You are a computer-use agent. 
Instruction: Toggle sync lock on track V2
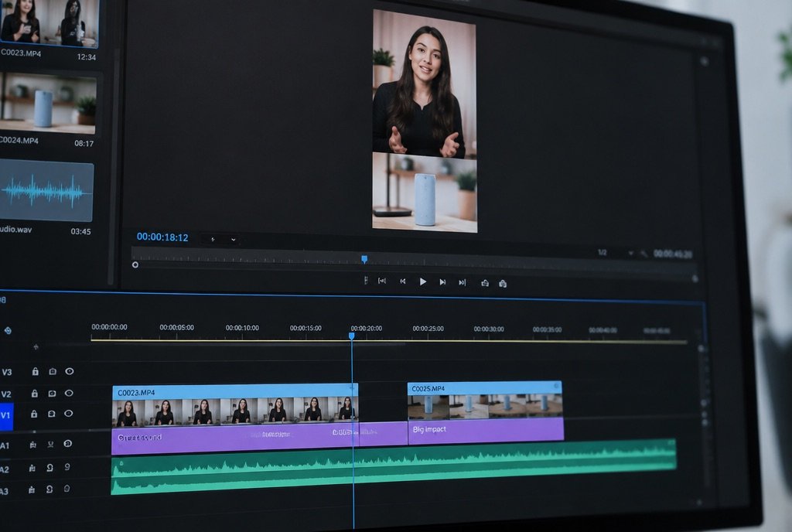[52, 393]
